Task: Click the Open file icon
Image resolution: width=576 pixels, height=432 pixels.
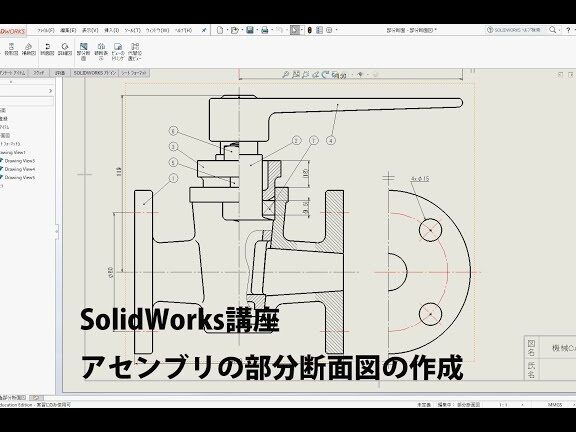Action: click(x=234, y=30)
